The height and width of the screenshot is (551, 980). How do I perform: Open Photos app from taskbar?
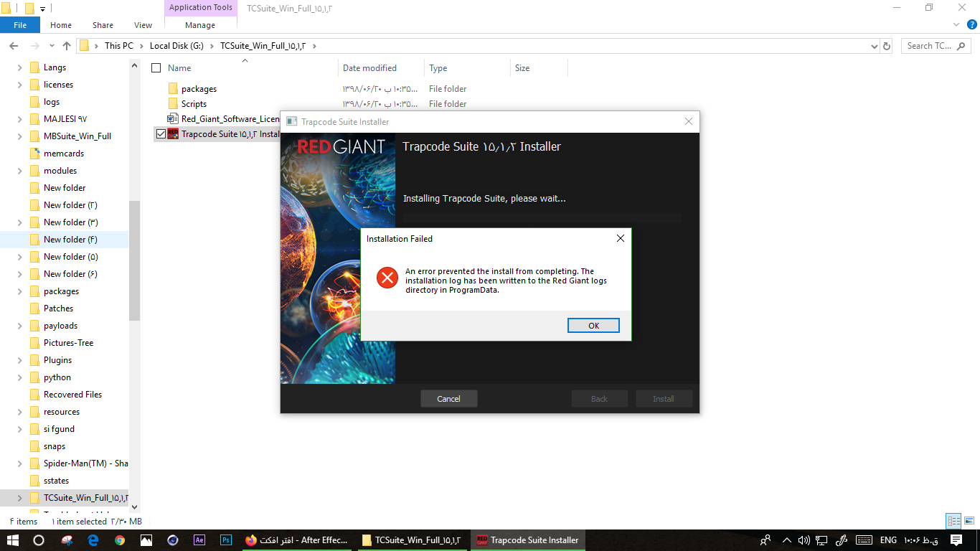(146, 540)
